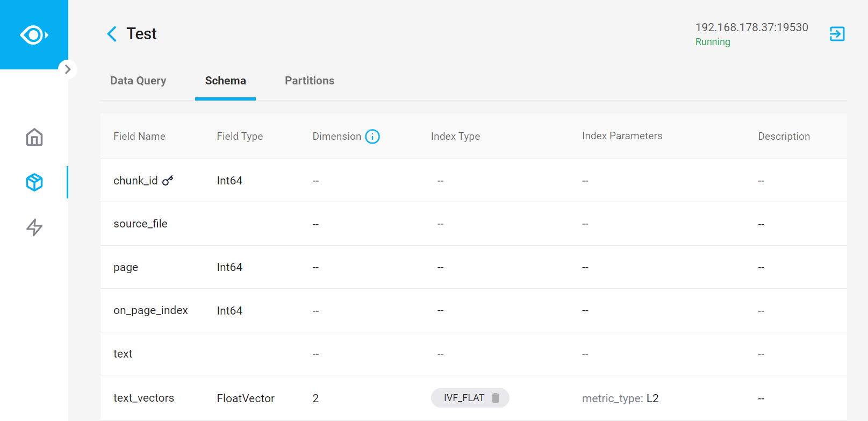Open the lightning bolt search icon
The height and width of the screenshot is (421, 868).
[x=34, y=227]
